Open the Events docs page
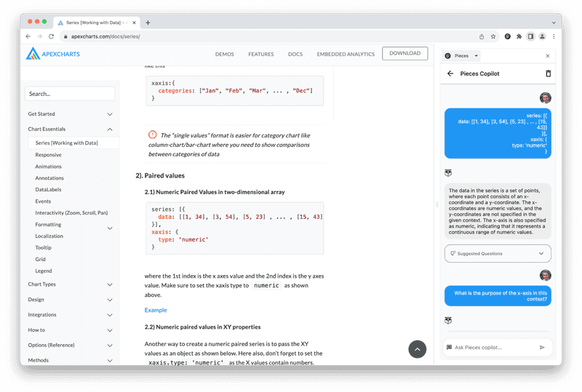The image size is (582, 392). 43,201
